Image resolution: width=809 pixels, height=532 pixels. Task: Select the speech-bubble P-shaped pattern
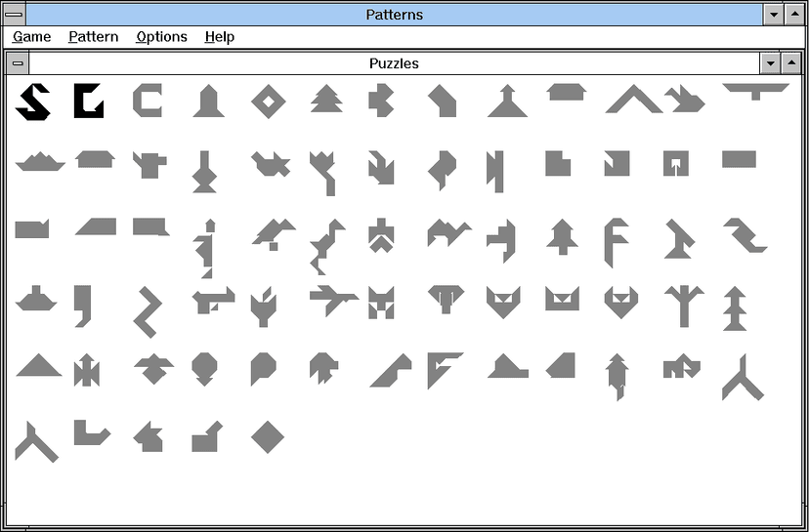click(x=263, y=369)
